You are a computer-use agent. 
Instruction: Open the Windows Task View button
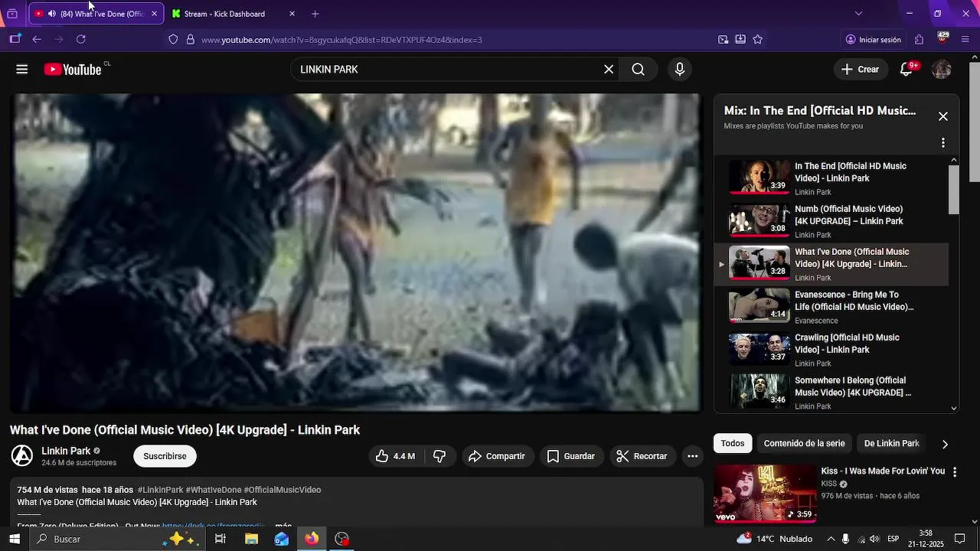pyautogui.click(x=220, y=539)
